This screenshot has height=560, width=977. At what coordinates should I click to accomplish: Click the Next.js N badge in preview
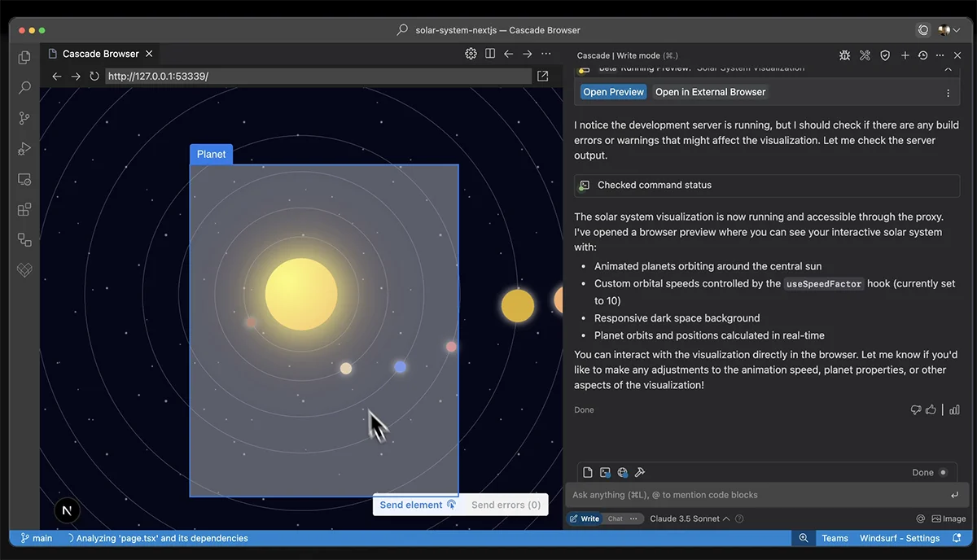click(68, 510)
